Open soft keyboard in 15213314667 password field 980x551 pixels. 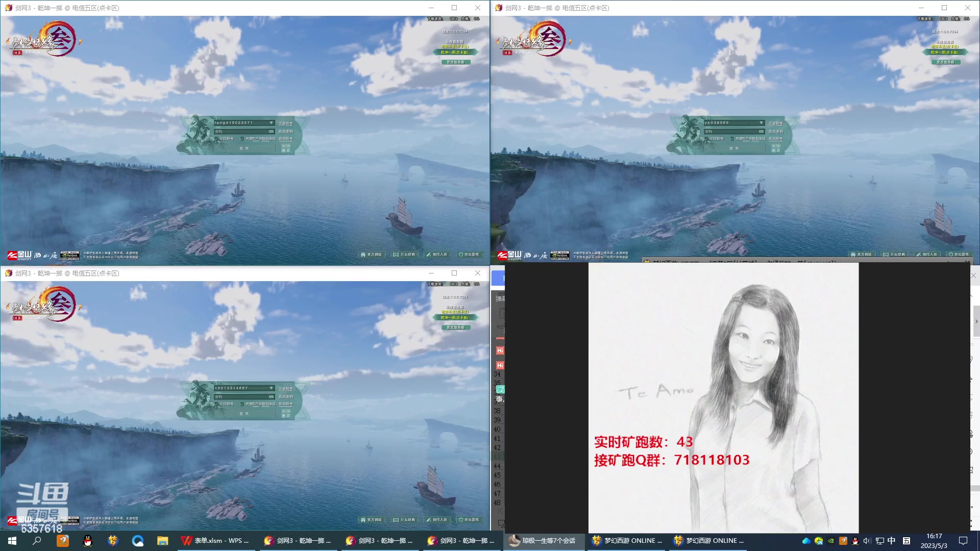pos(271,397)
